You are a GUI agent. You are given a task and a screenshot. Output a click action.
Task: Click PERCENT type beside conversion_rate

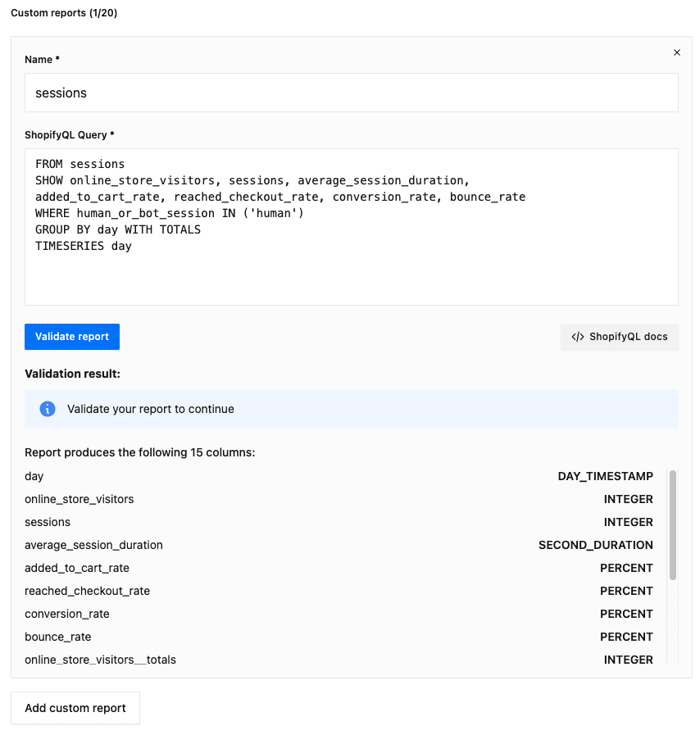(x=626, y=614)
